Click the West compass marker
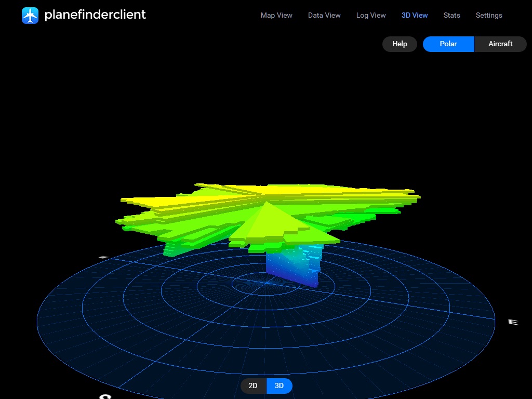 click(103, 257)
